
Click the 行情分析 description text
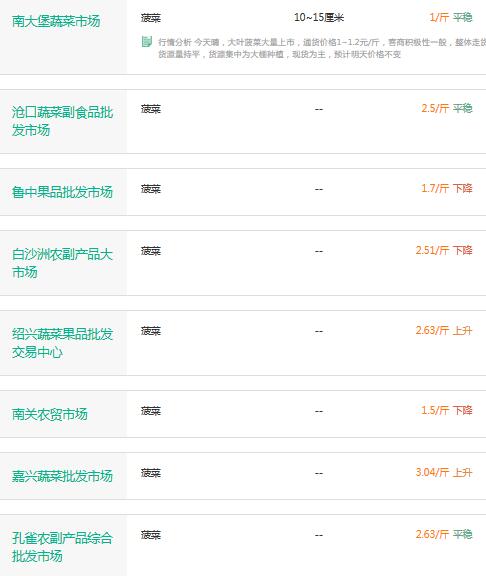(x=322, y=48)
